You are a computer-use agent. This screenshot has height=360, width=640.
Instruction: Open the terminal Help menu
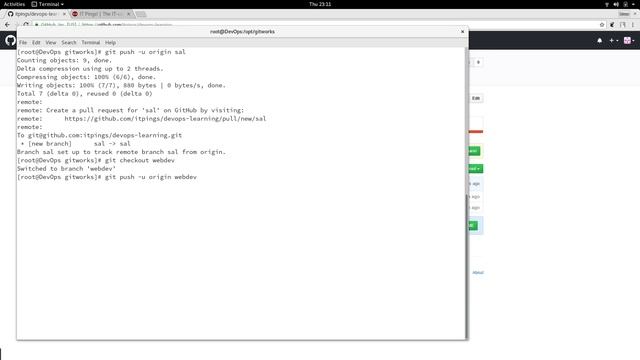click(110, 42)
